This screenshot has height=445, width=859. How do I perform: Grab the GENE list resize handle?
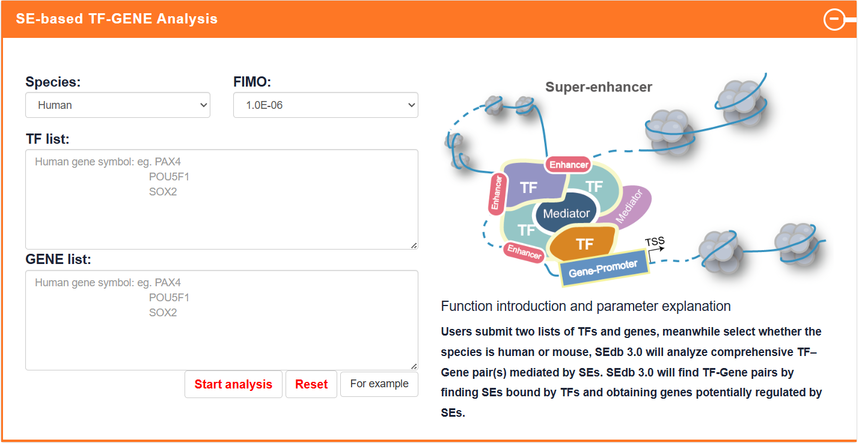(413, 365)
